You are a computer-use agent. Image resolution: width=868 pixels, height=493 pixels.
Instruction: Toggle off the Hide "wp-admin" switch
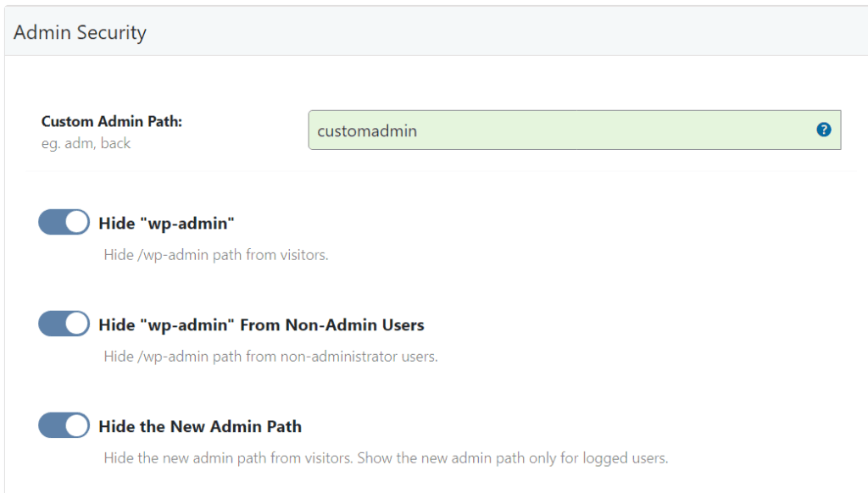64,221
